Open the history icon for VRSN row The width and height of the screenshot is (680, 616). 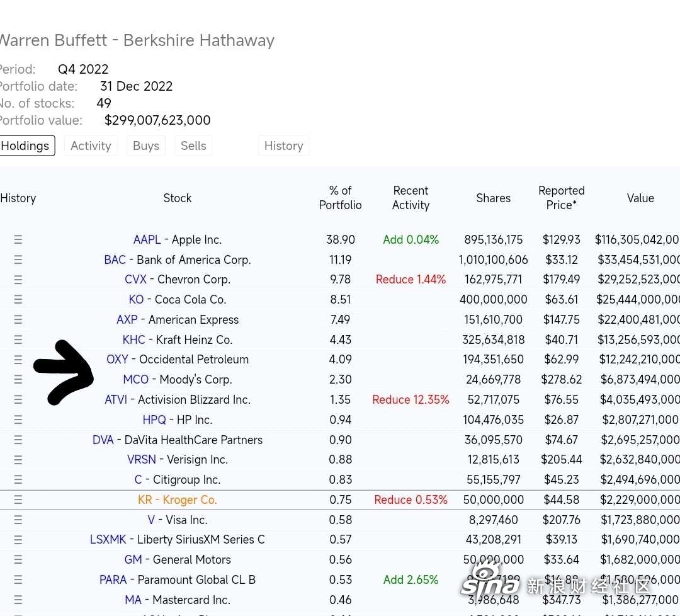click(x=18, y=460)
